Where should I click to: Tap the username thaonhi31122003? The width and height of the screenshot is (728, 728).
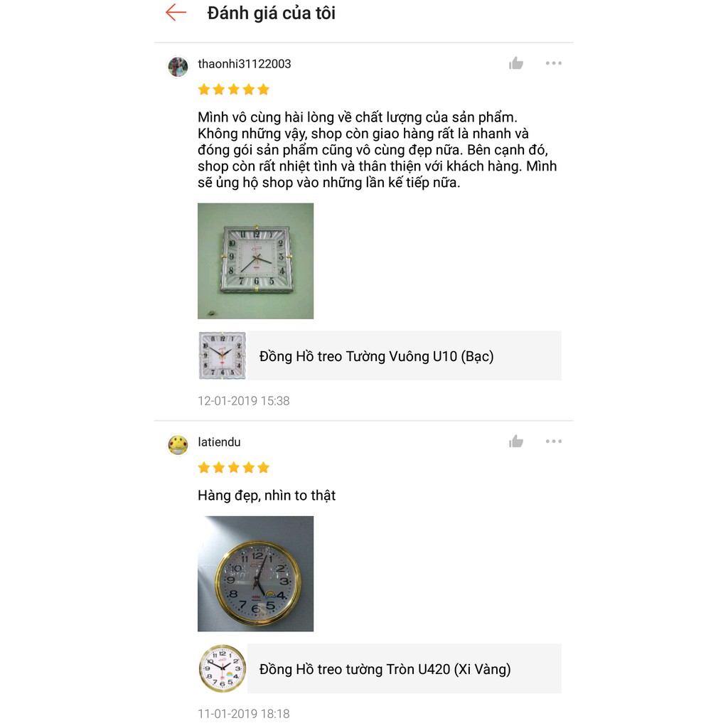click(x=245, y=64)
